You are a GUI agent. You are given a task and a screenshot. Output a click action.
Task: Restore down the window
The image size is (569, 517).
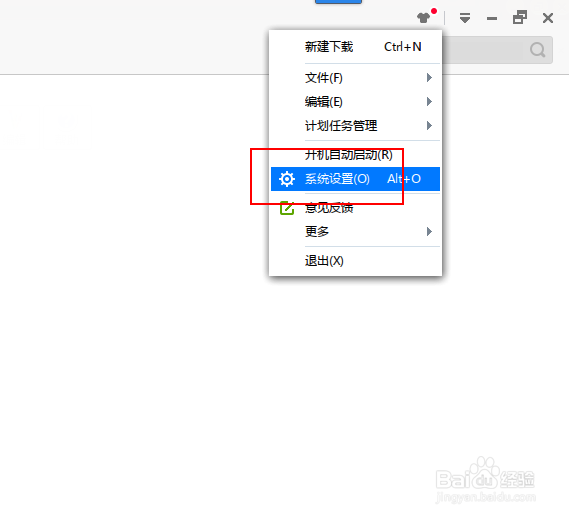[520, 17]
